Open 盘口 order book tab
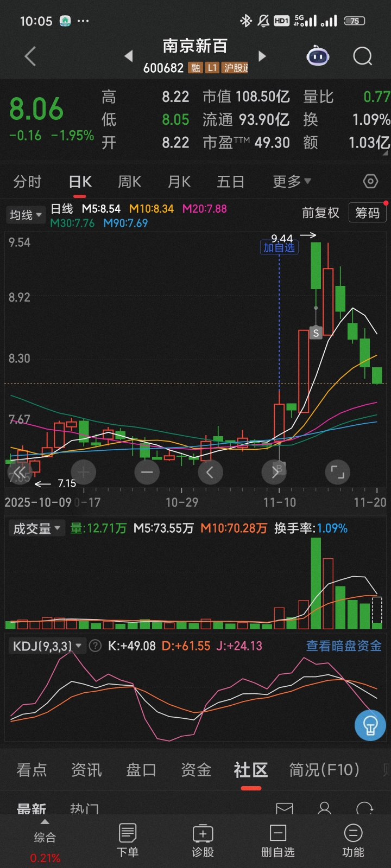The image size is (391, 868). (141, 769)
